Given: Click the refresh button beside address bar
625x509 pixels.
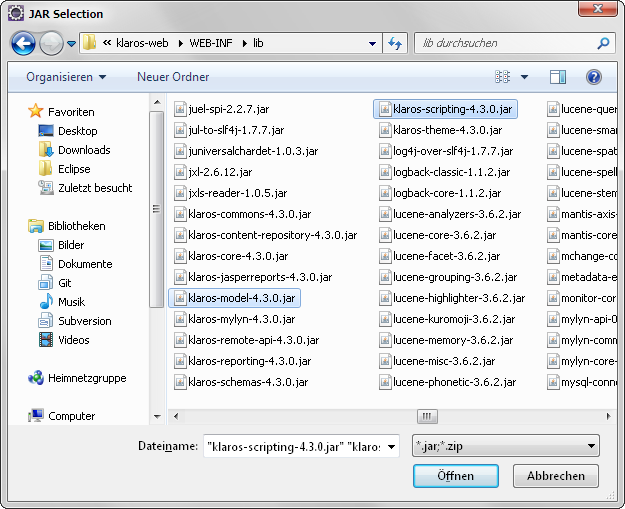Looking at the screenshot, I should 395,43.
